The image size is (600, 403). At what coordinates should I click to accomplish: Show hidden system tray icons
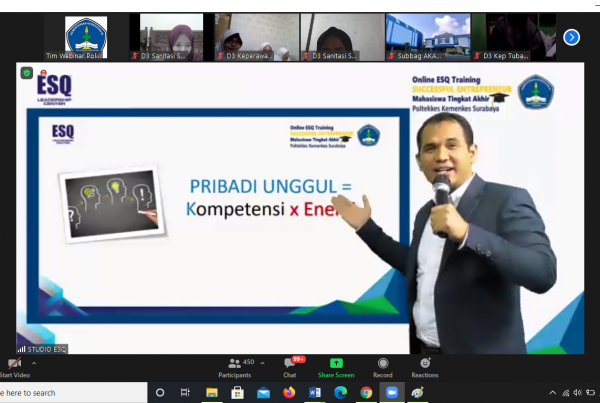point(553,393)
